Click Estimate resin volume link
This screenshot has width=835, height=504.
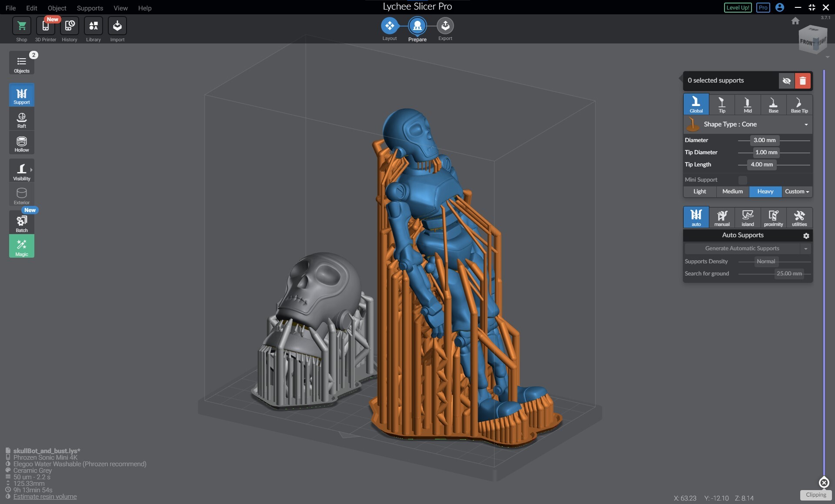pos(45,497)
